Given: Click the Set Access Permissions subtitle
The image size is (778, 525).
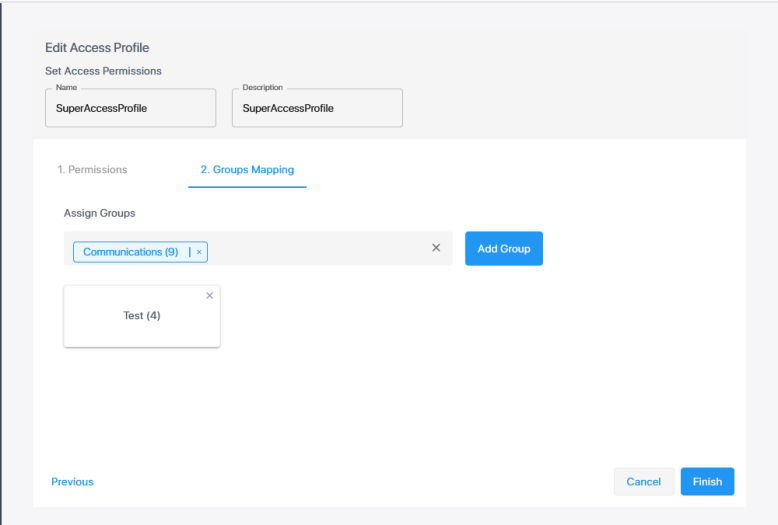Looking at the screenshot, I should point(103,71).
